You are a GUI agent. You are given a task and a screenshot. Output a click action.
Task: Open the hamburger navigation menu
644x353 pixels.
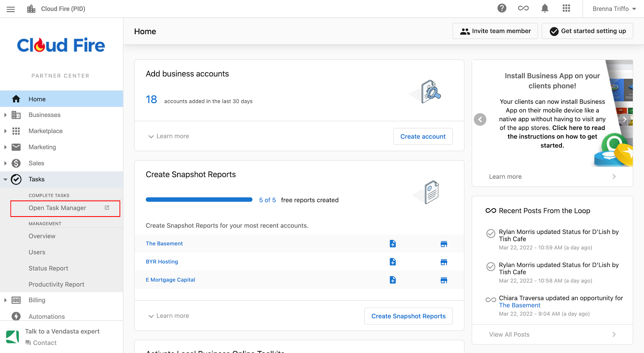[11, 9]
